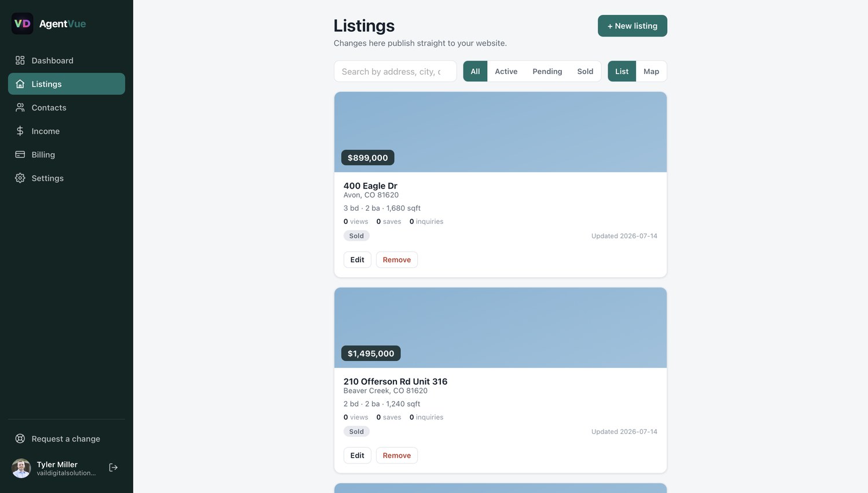Open the Dashboard page
This screenshot has width=868, height=493.
(67, 60)
